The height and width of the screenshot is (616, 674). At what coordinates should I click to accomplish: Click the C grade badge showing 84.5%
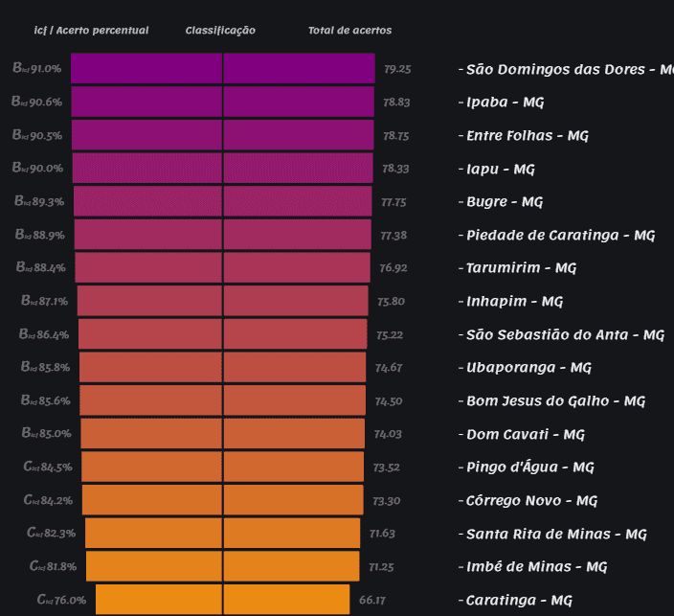47,468
